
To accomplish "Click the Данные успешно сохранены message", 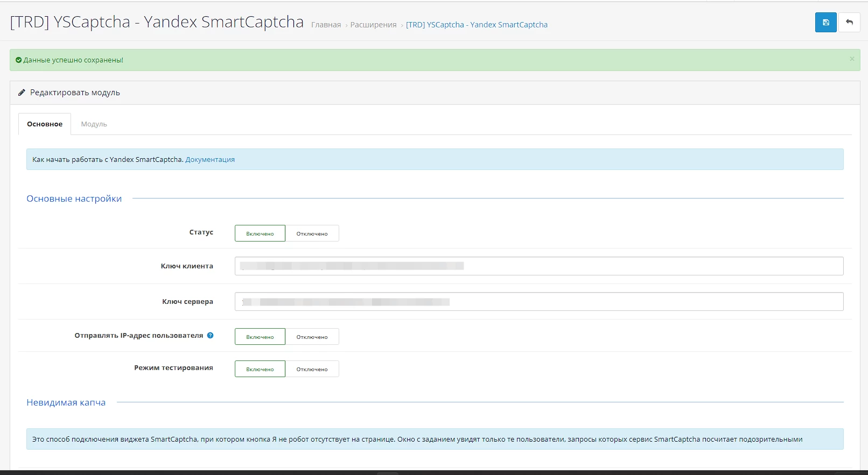I will (x=73, y=60).
